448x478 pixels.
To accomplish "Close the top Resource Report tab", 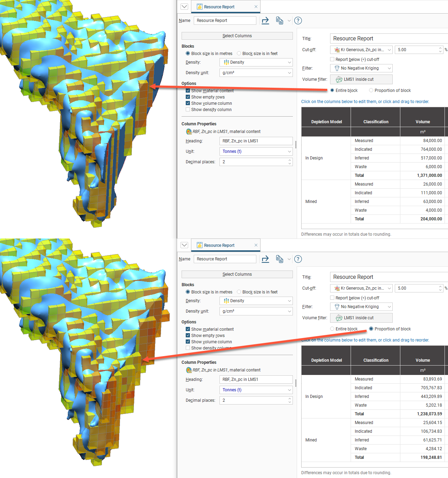I will pyautogui.click(x=256, y=7).
